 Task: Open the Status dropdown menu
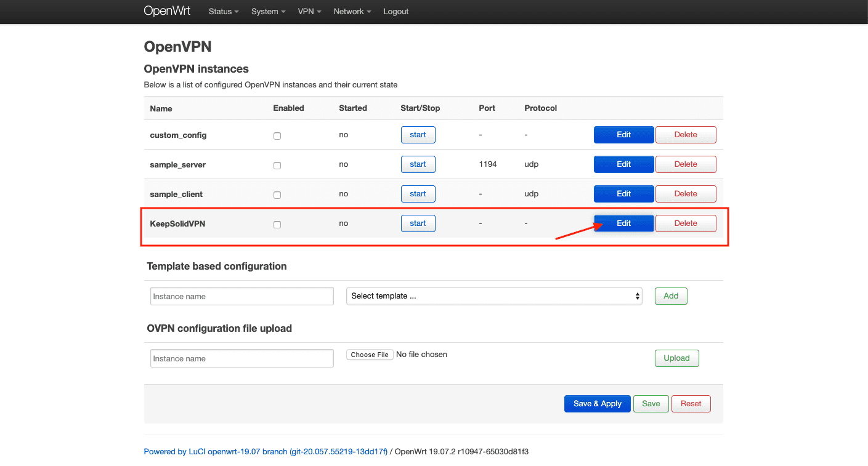click(x=223, y=12)
